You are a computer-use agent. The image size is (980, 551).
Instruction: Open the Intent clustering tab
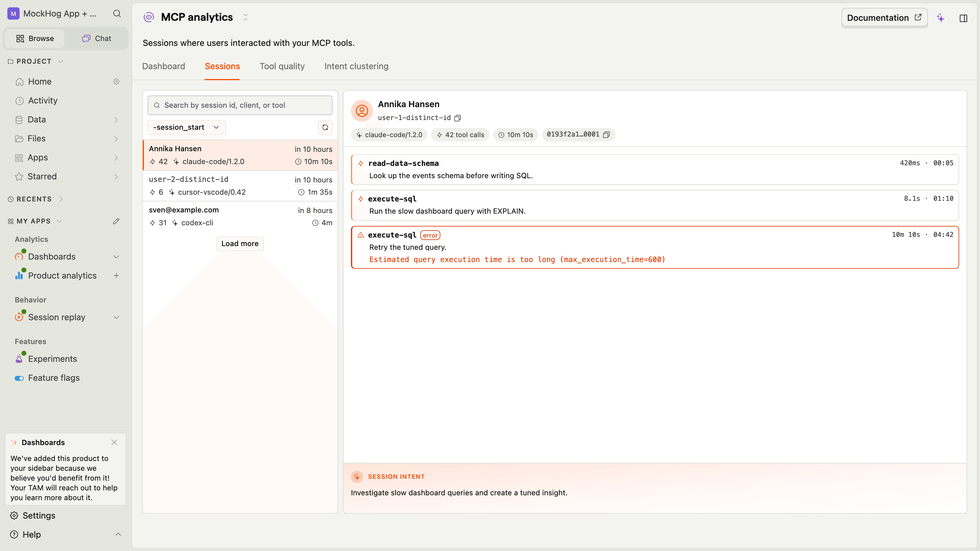[x=356, y=66]
